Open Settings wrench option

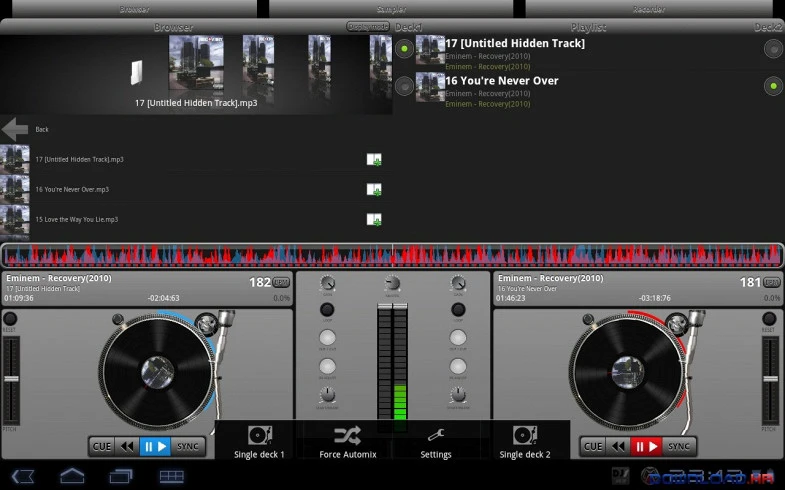(x=436, y=441)
